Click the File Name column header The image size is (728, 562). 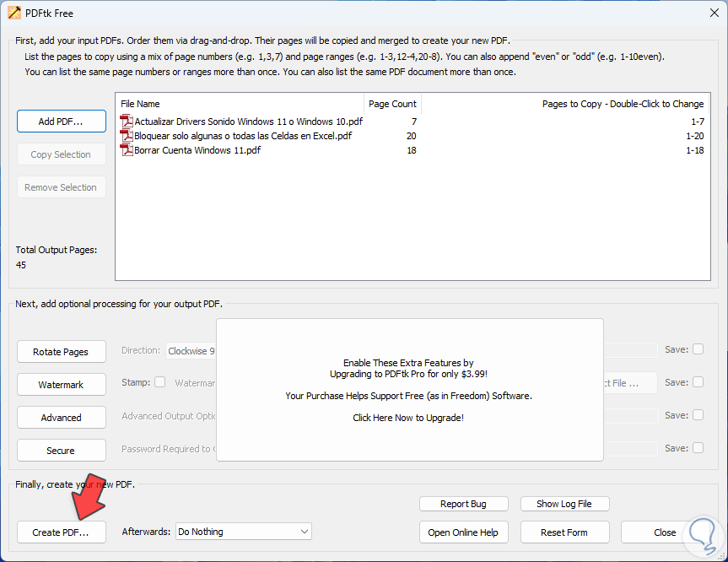pyautogui.click(x=240, y=104)
